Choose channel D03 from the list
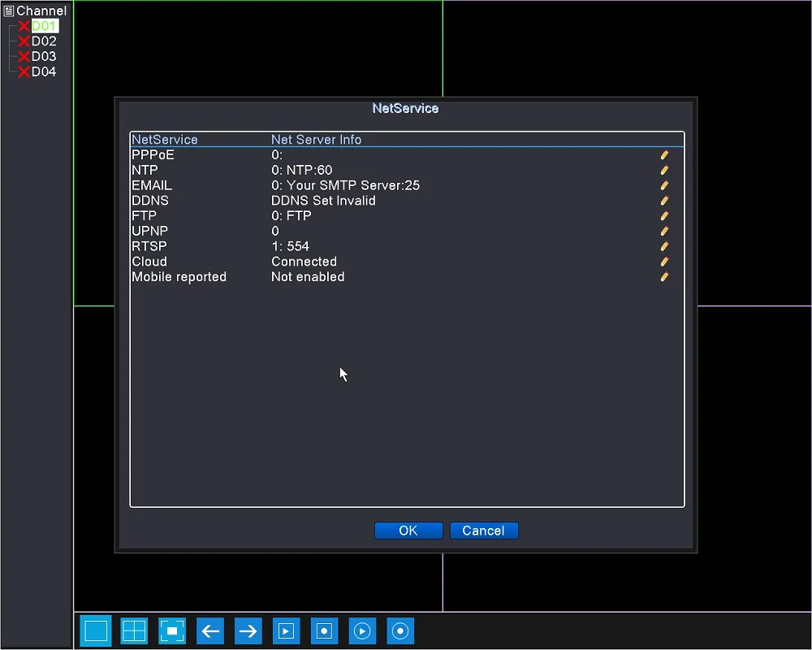Screen dimensions: 812x650 point(44,56)
